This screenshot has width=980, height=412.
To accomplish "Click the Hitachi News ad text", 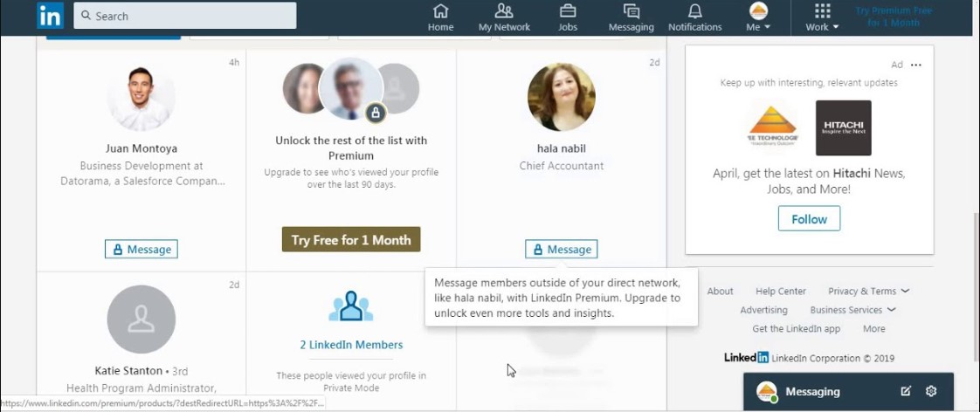I will point(810,181).
